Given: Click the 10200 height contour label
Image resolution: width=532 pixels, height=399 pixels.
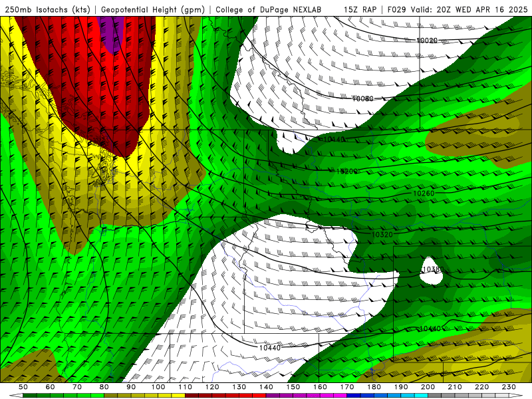Looking at the screenshot, I should pyautogui.click(x=346, y=172).
